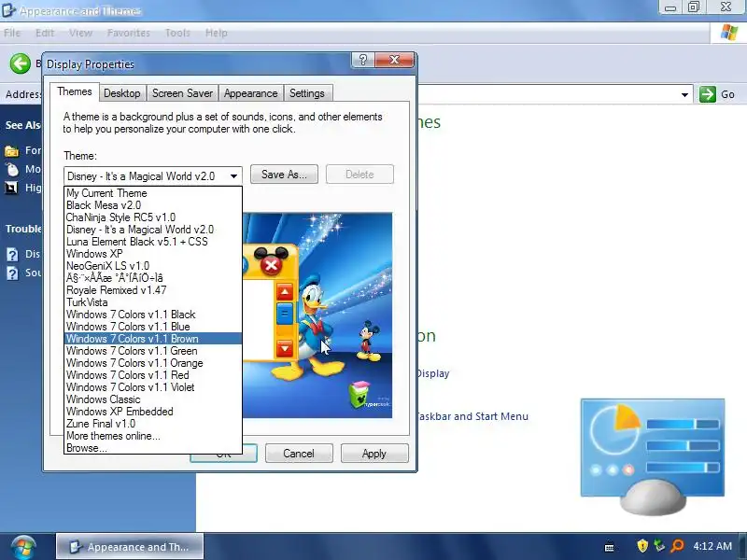Click the Display troubleshooter question icon

12,254
